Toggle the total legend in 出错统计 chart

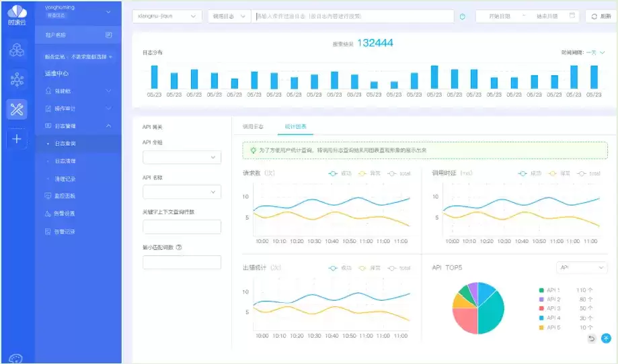tap(399, 268)
